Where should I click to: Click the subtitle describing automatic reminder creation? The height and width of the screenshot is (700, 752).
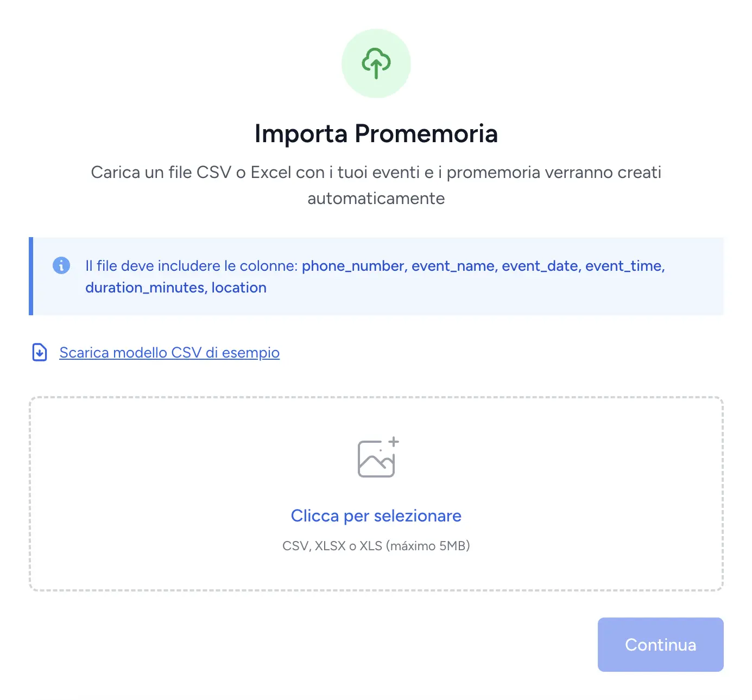click(376, 185)
